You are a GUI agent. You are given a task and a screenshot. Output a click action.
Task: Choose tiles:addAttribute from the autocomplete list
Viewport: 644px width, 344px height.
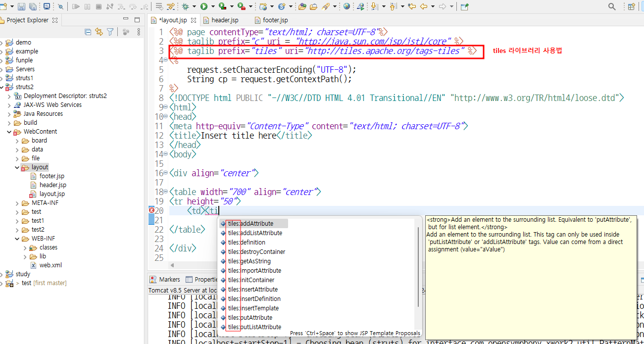[x=253, y=224]
